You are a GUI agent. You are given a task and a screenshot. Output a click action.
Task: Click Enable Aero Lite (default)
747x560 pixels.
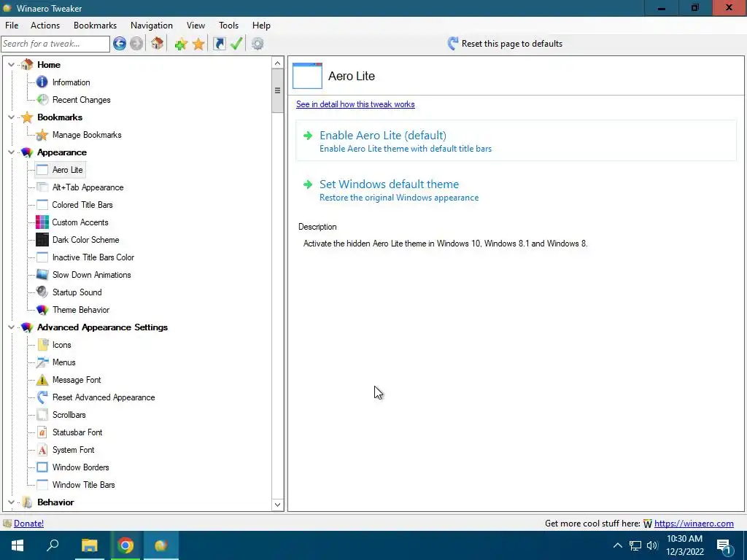(x=516, y=141)
